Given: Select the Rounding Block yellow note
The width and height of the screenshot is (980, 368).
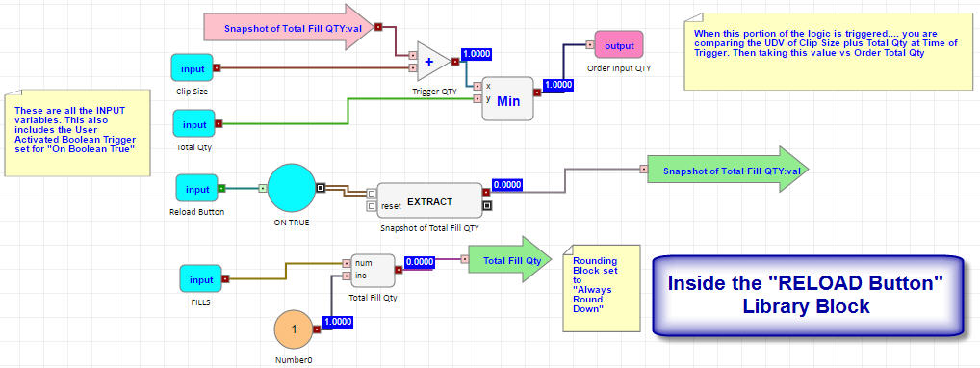Looking at the screenshot, I should click(x=602, y=288).
